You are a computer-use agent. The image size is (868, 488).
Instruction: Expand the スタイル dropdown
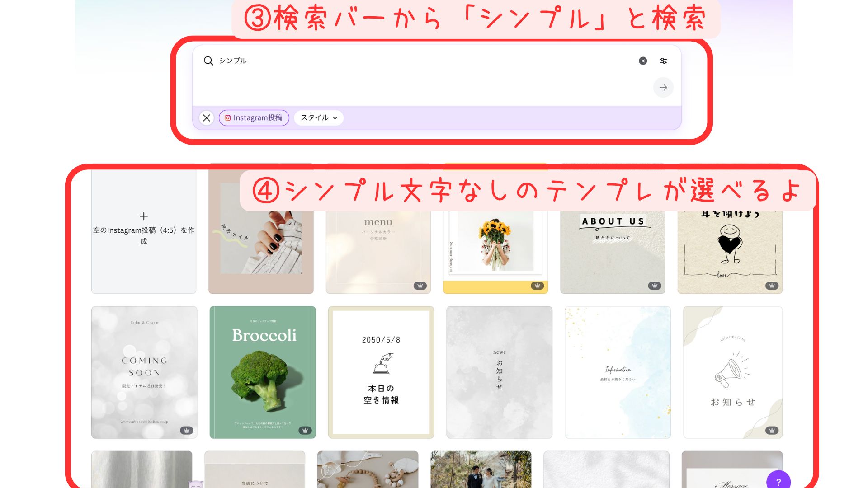click(318, 118)
